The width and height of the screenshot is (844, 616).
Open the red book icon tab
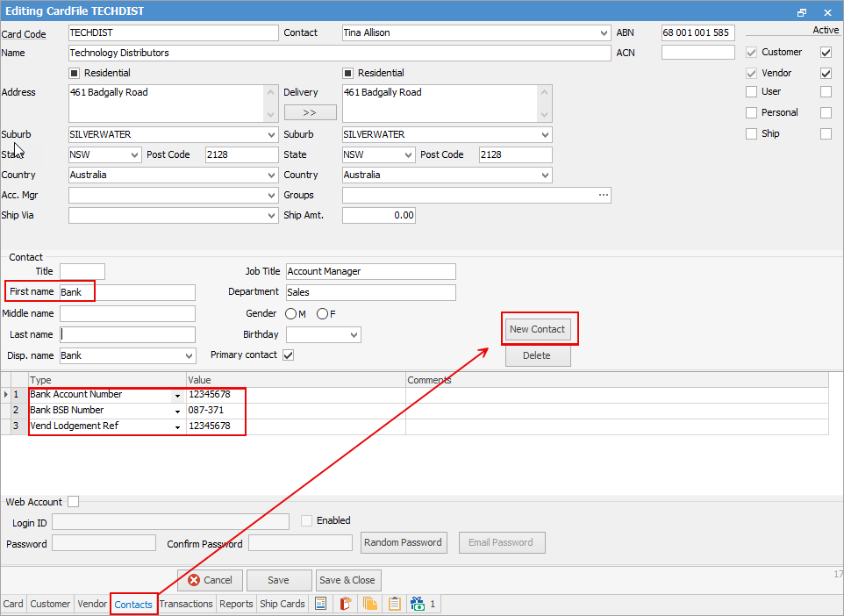(346, 604)
